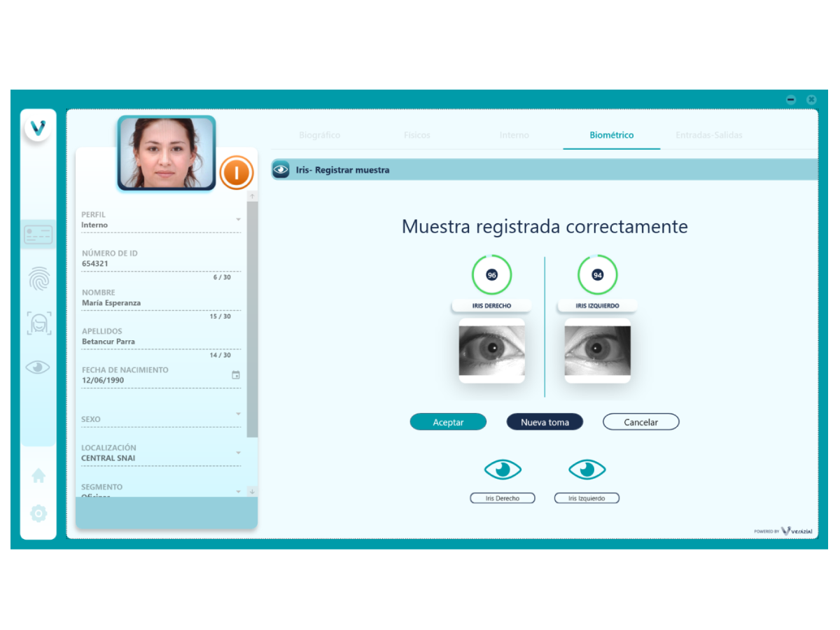
Task: Click the IRIS DERECHO label
Action: [x=491, y=306]
